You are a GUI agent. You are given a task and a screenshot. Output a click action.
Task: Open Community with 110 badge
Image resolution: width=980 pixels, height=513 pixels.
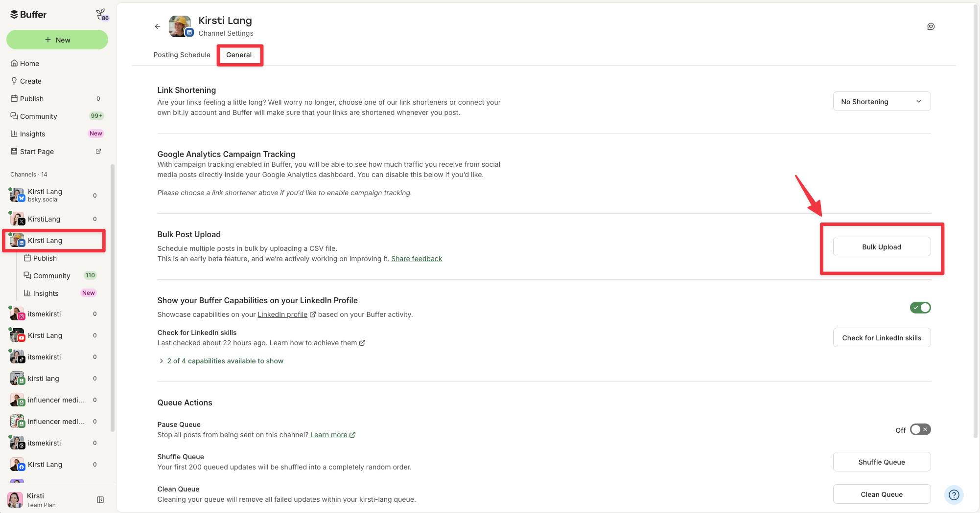(60, 276)
